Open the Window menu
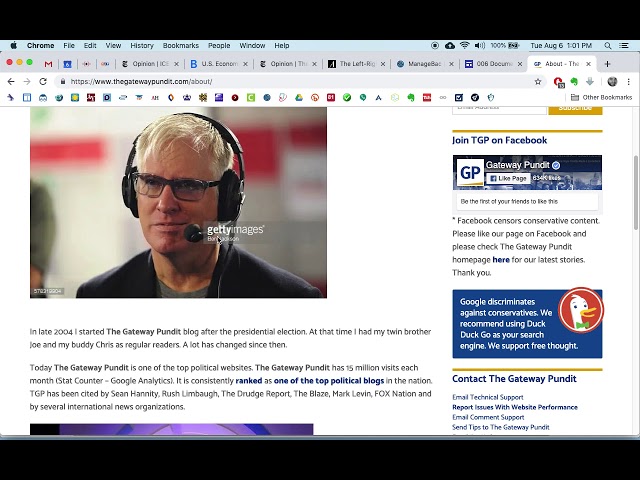Viewport: 640px width, 480px height. point(252,46)
